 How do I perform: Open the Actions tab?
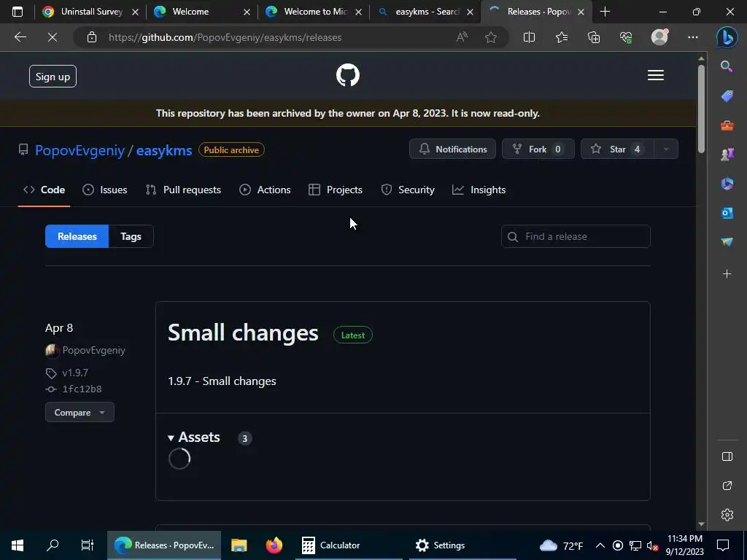click(x=265, y=190)
